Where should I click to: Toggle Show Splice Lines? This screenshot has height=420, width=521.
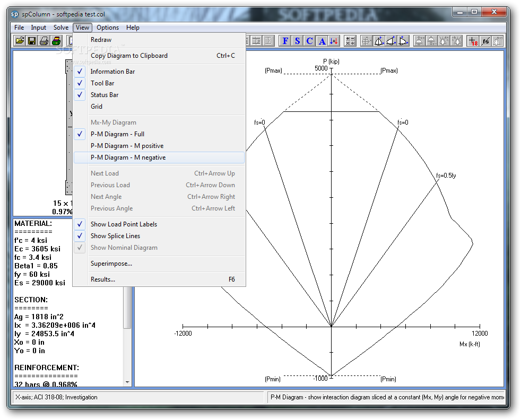pos(159,236)
